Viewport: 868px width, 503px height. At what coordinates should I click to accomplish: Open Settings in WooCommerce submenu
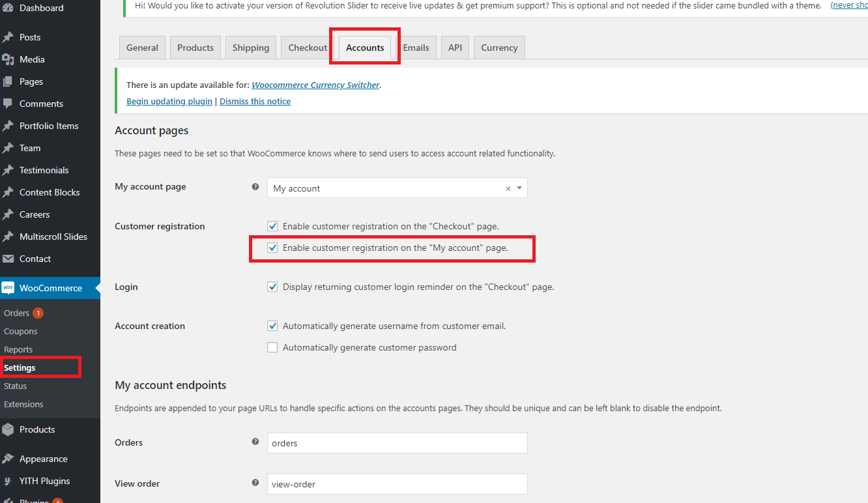(20, 368)
